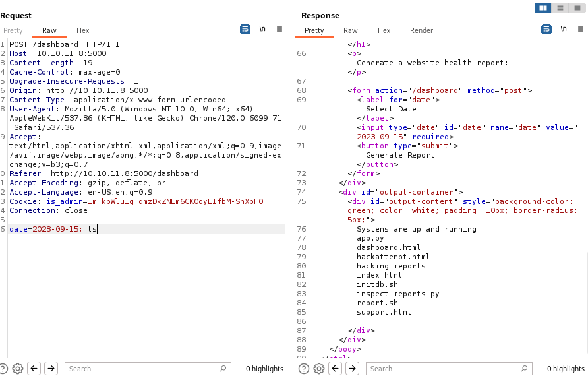Image resolution: width=588 pixels, height=378 pixels.
Task: Click 'Generate a website health report:' text
Action: click(x=432, y=63)
